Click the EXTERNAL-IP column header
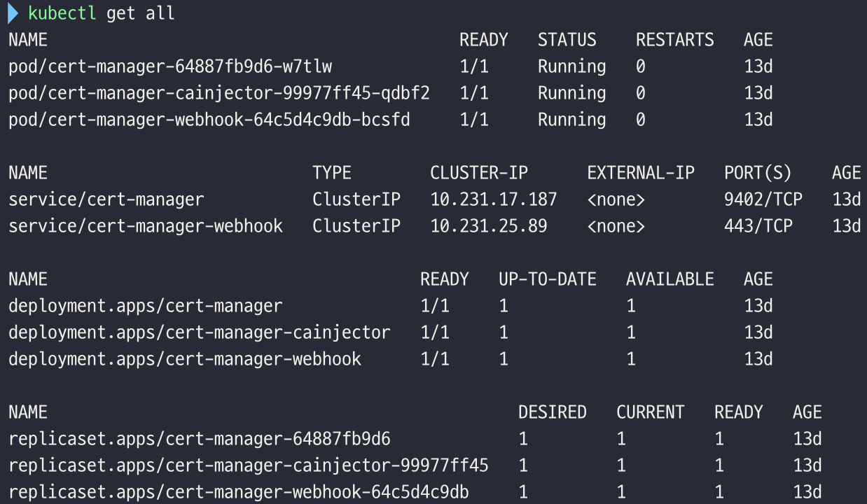The height and width of the screenshot is (504, 867). (x=641, y=173)
